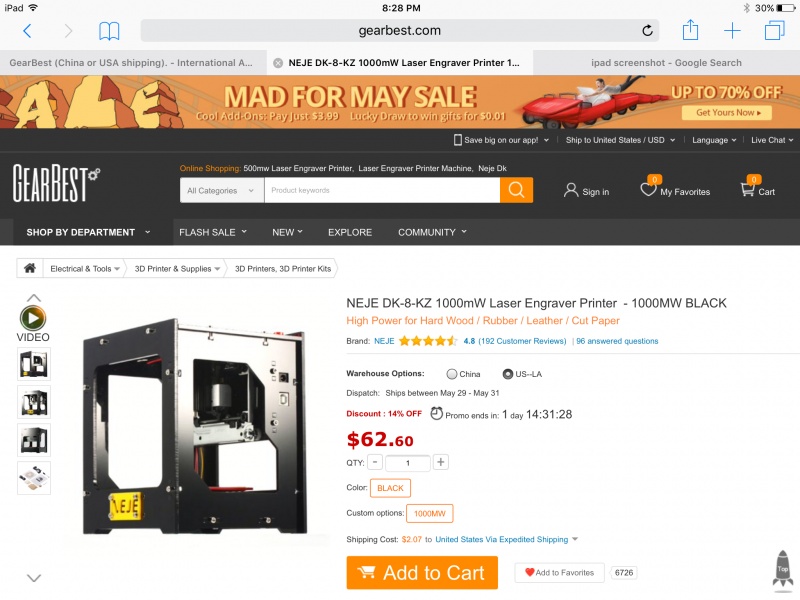Viewport: 800px width, 600px height.
Task: Choose the BLACK color option
Action: point(390,488)
